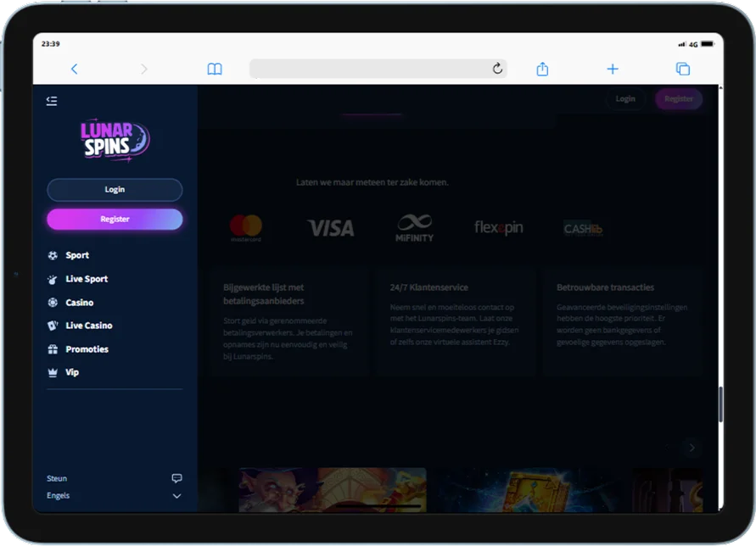Click the 23:39 clock in status bar
Image resolution: width=756 pixels, height=546 pixels.
click(51, 44)
